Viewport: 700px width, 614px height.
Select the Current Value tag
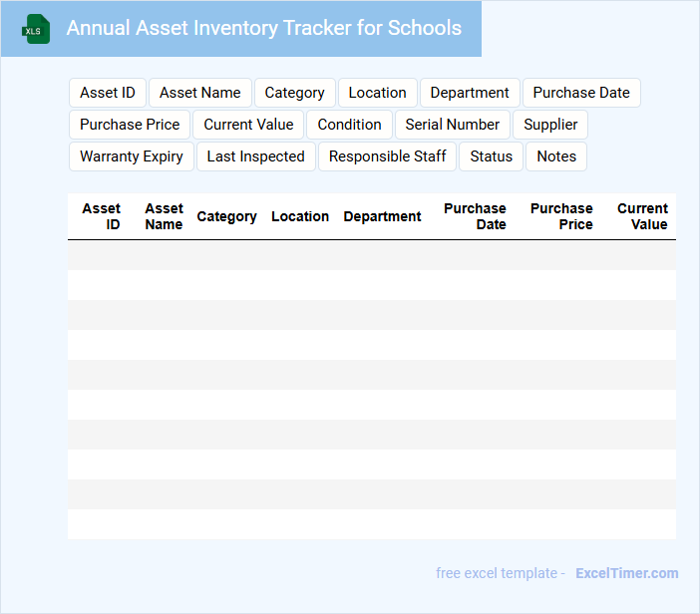pos(248,125)
